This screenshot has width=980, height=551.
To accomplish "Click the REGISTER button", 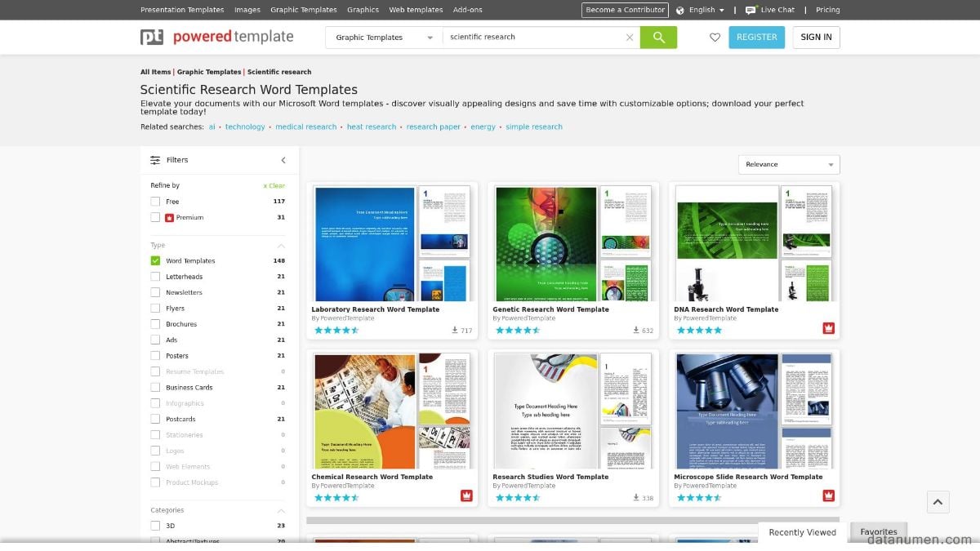I will pyautogui.click(x=756, y=38).
